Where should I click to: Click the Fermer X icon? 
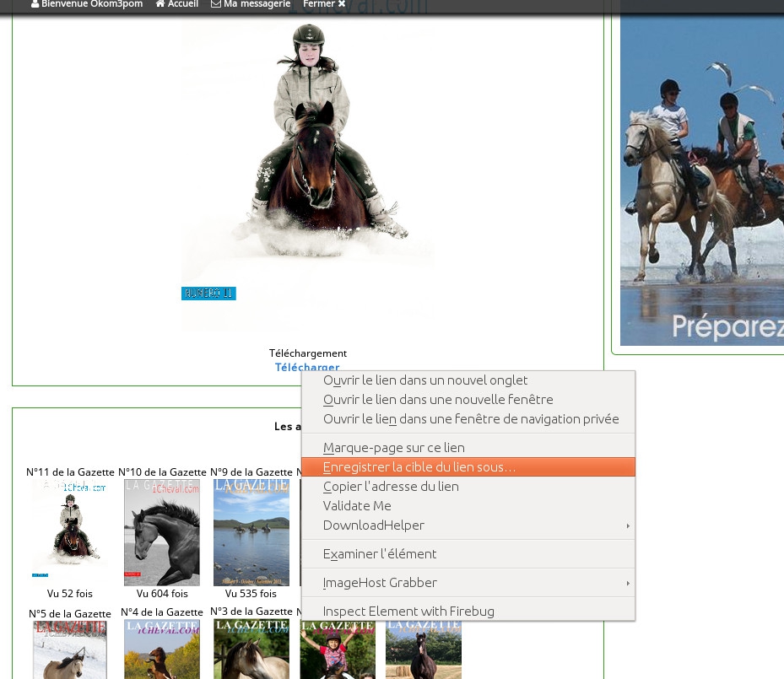(x=341, y=4)
